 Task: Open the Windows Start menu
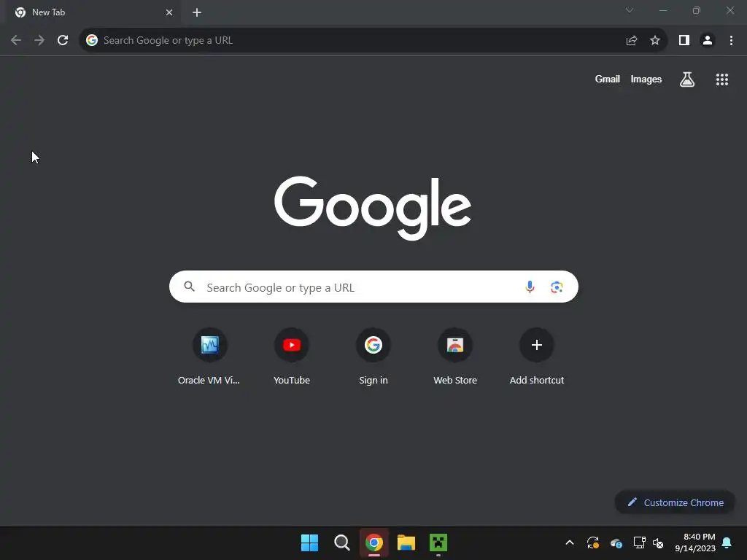tap(309, 542)
